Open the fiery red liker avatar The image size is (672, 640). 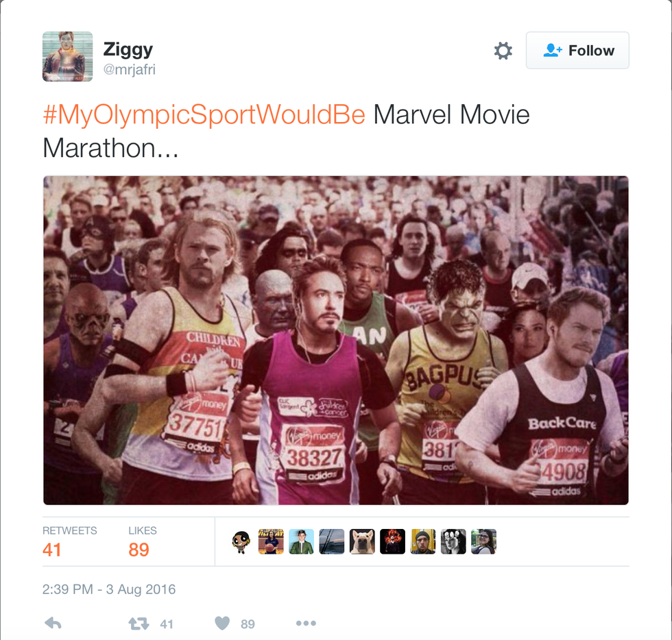[392, 541]
